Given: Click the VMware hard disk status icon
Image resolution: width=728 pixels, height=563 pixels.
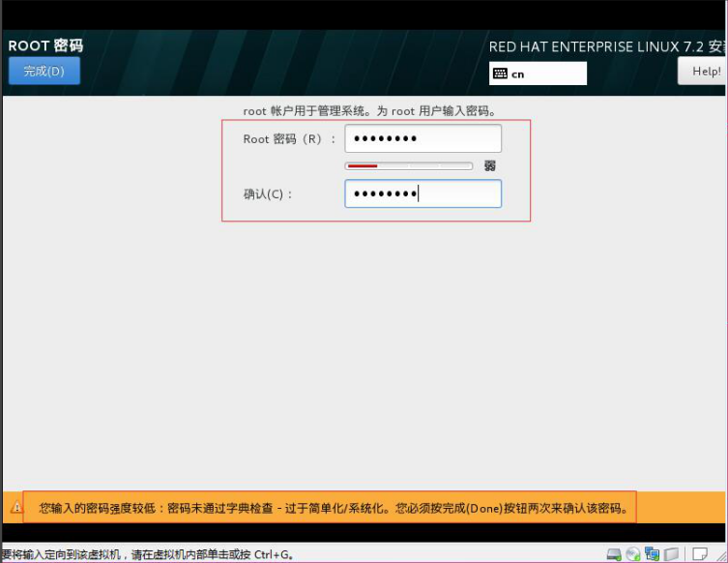Looking at the screenshot, I should tap(614, 554).
